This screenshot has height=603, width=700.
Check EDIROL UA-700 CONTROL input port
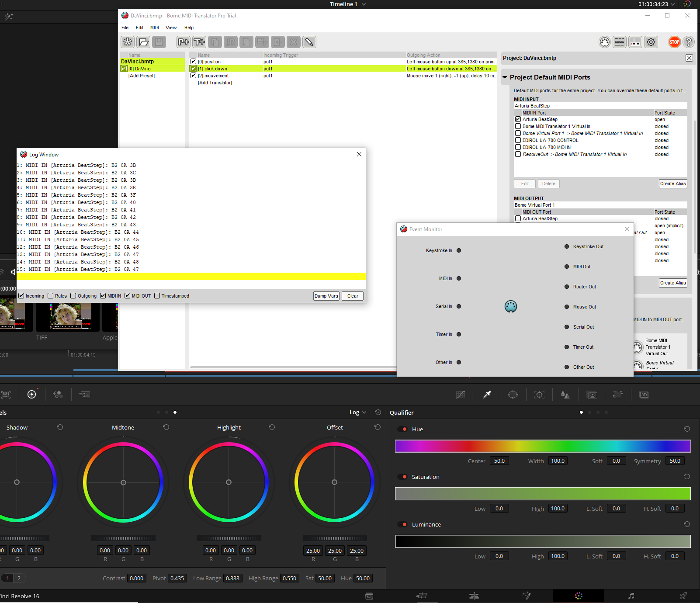click(x=518, y=140)
